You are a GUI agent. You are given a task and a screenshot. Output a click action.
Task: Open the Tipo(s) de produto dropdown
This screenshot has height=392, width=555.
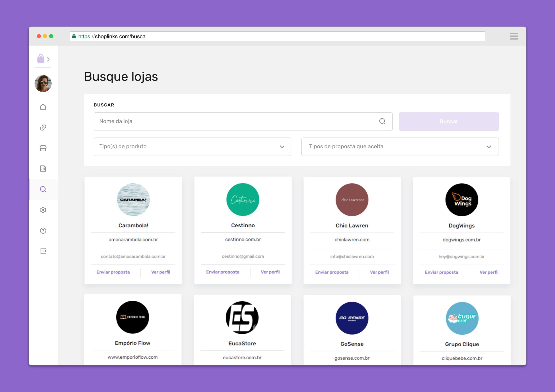pyautogui.click(x=192, y=147)
